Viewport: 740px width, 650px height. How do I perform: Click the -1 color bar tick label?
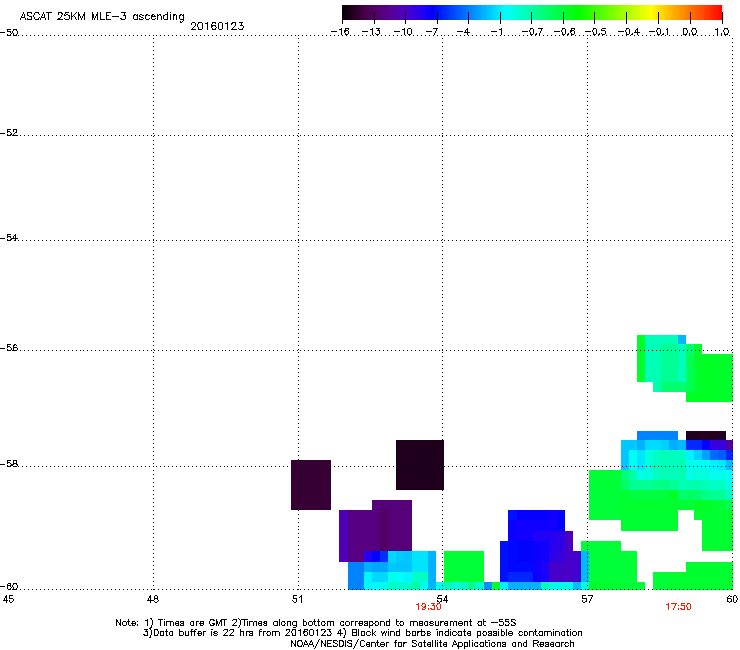pyautogui.click(x=496, y=32)
